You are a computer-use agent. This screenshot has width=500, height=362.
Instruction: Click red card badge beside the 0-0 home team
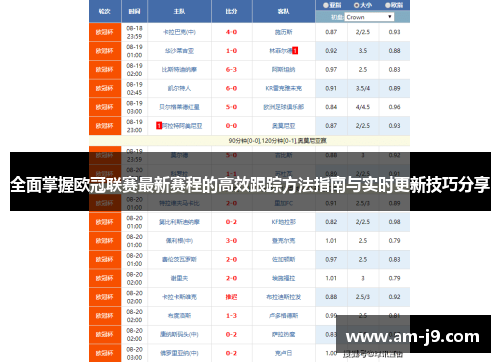(x=159, y=126)
